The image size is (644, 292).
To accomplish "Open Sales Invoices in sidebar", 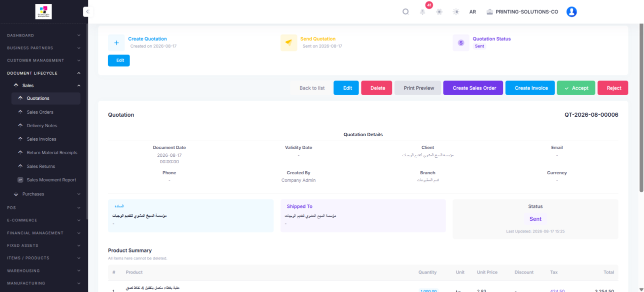I will [x=45, y=139].
